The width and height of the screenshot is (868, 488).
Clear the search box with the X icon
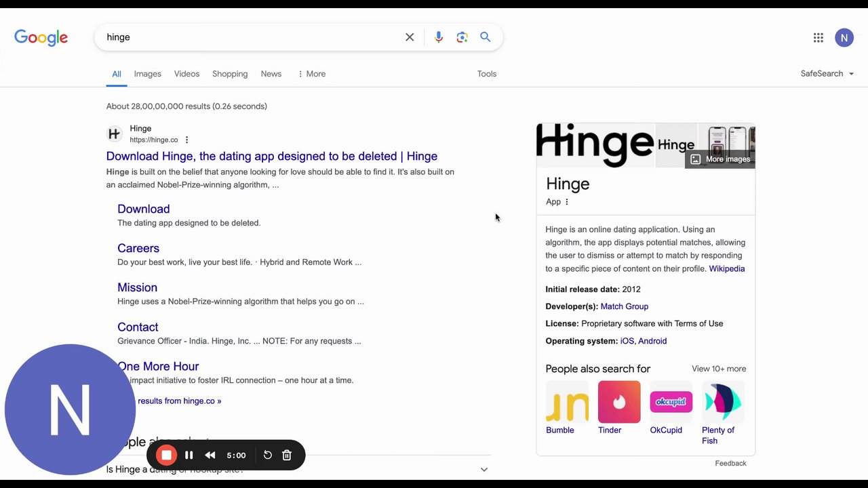click(410, 37)
